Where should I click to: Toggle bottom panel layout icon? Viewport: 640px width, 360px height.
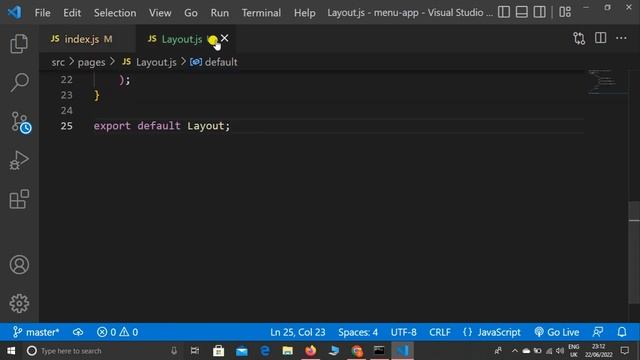coord(522,12)
